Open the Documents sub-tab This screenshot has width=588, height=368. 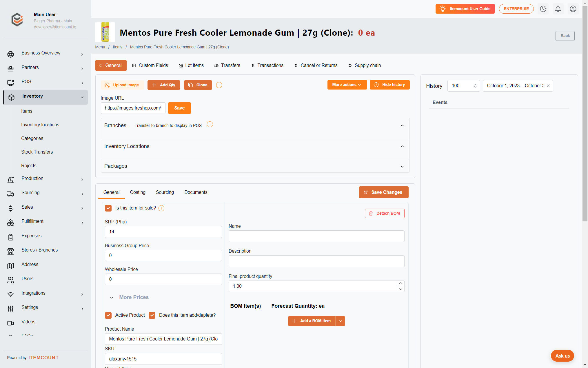tap(196, 192)
